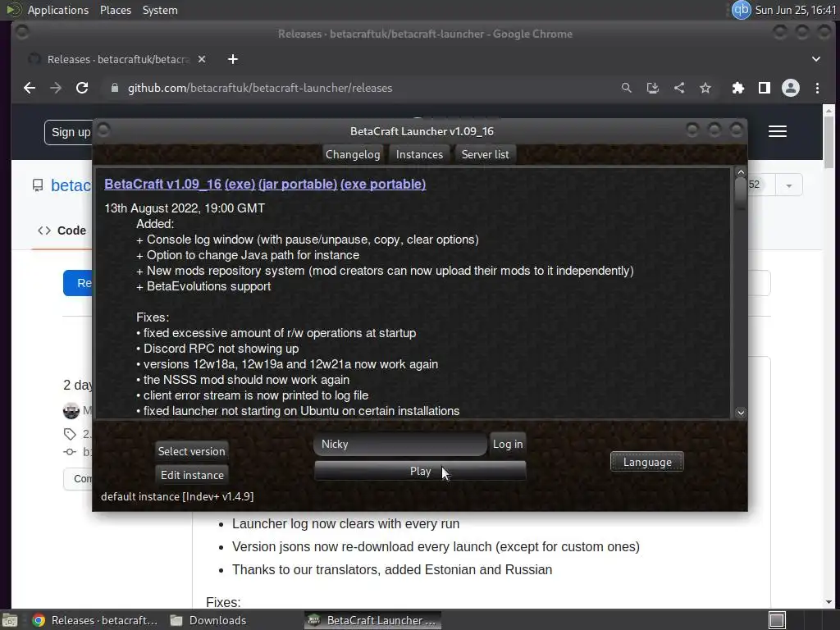Click changelog scrollbar up arrow

click(x=741, y=172)
